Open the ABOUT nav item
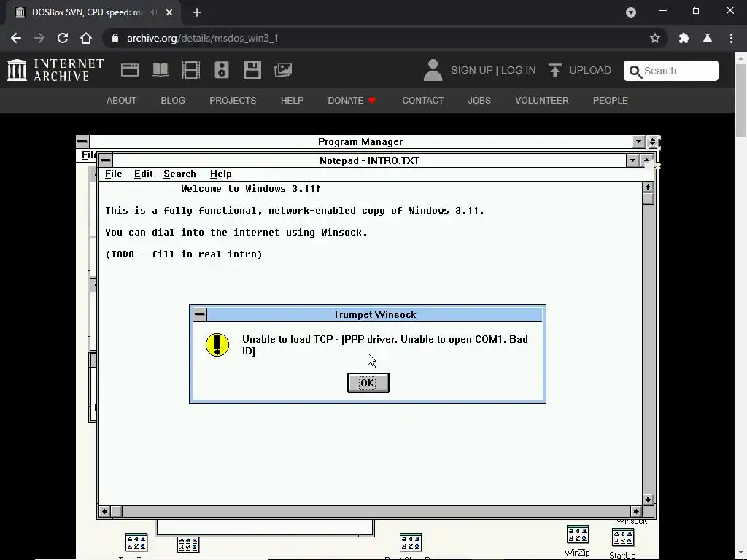 click(x=122, y=101)
